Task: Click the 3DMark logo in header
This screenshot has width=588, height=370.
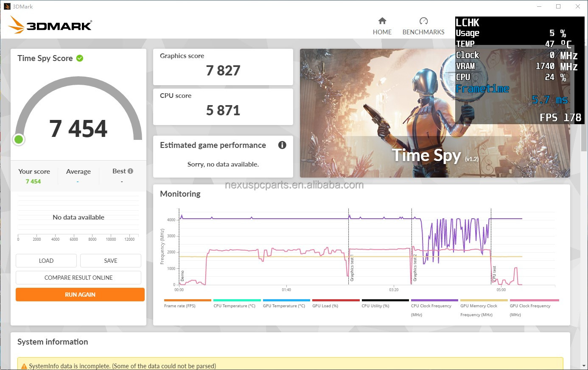Action: tap(50, 25)
